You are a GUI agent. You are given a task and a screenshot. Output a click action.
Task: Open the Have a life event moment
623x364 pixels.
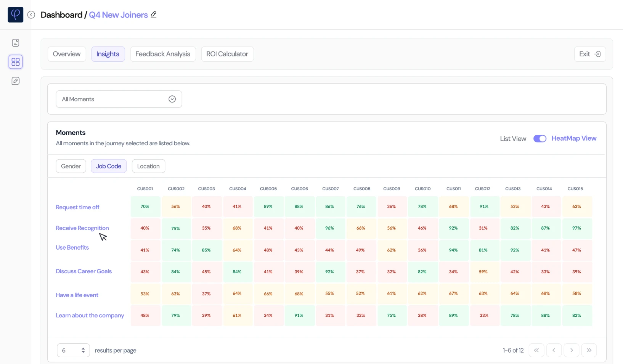pyautogui.click(x=77, y=295)
